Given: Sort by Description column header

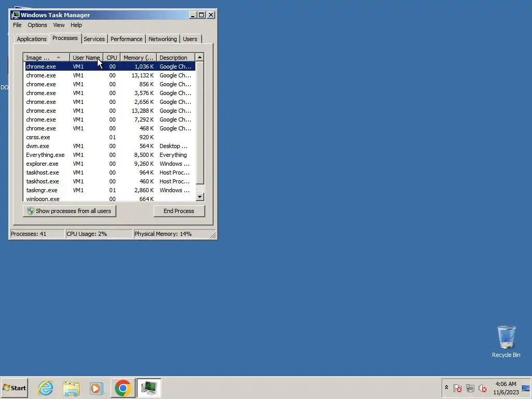Looking at the screenshot, I should coord(176,58).
